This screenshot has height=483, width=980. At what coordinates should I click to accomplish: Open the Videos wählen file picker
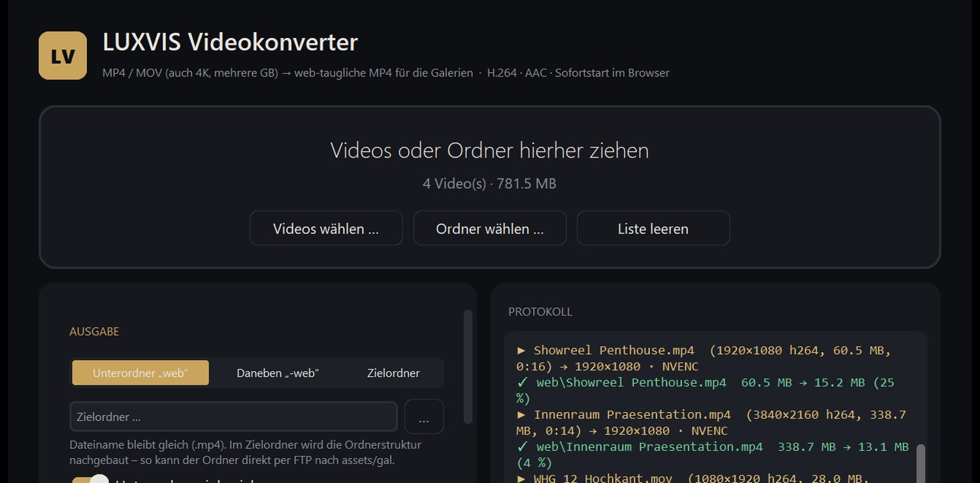(x=326, y=228)
